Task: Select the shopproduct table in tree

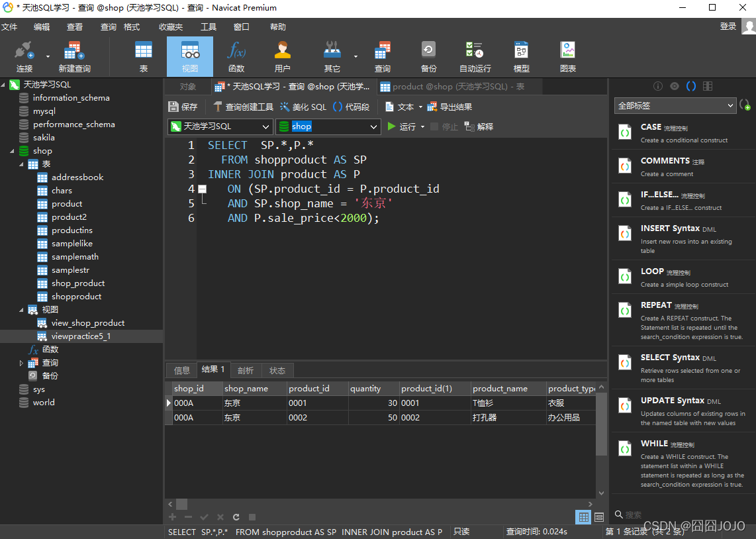Action: 76,297
